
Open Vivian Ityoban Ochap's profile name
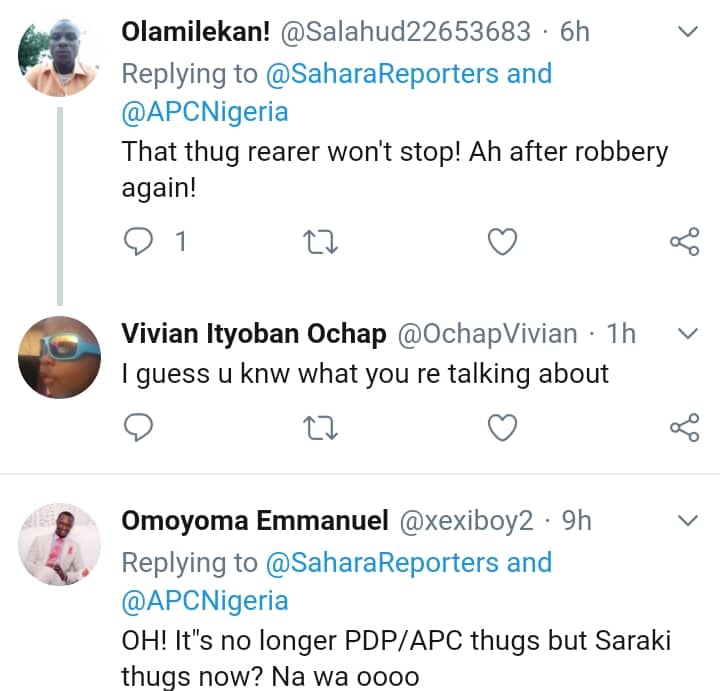click(253, 334)
